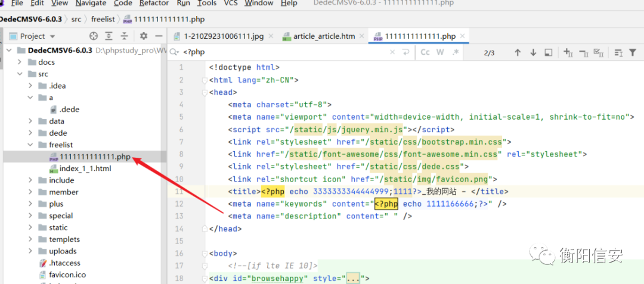The height and width of the screenshot is (284, 644).
Task: Expand the plus folder
Action: coord(30,204)
